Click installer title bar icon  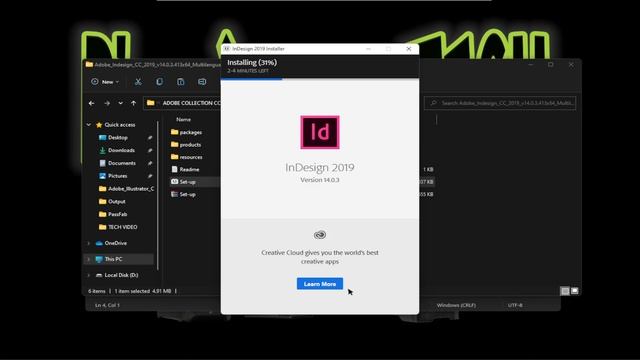tap(227, 49)
